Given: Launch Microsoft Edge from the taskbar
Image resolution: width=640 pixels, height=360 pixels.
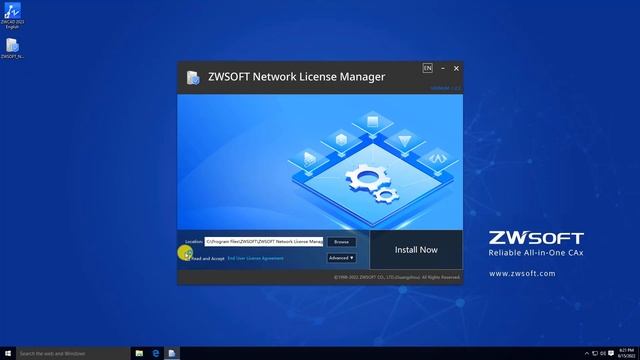Looking at the screenshot, I should pos(156,353).
